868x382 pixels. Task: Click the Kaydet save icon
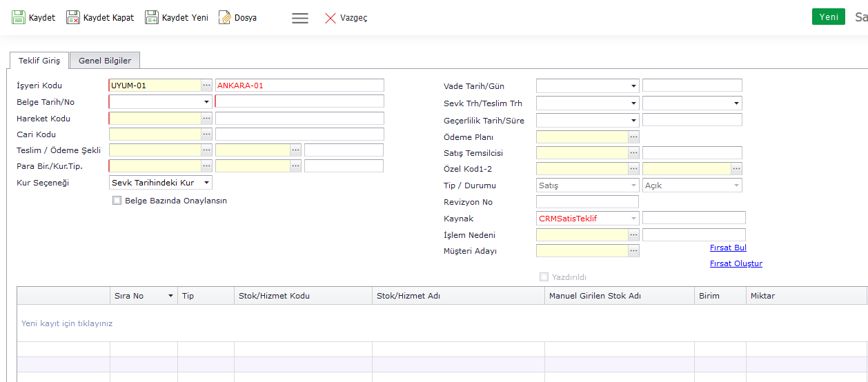[x=19, y=18]
